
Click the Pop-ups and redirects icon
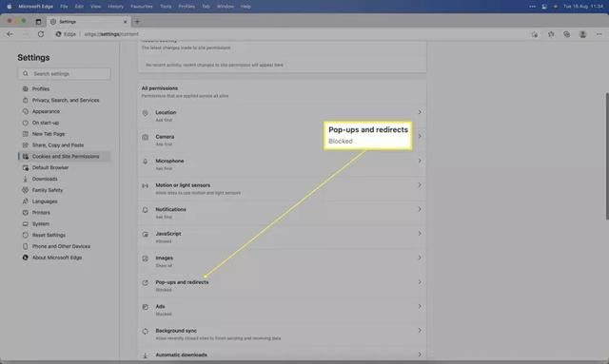[x=146, y=283]
